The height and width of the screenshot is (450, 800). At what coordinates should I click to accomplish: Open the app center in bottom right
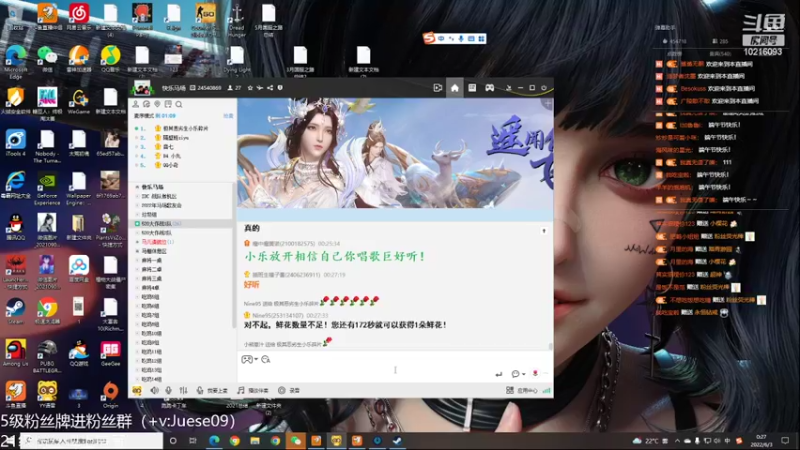[521, 390]
